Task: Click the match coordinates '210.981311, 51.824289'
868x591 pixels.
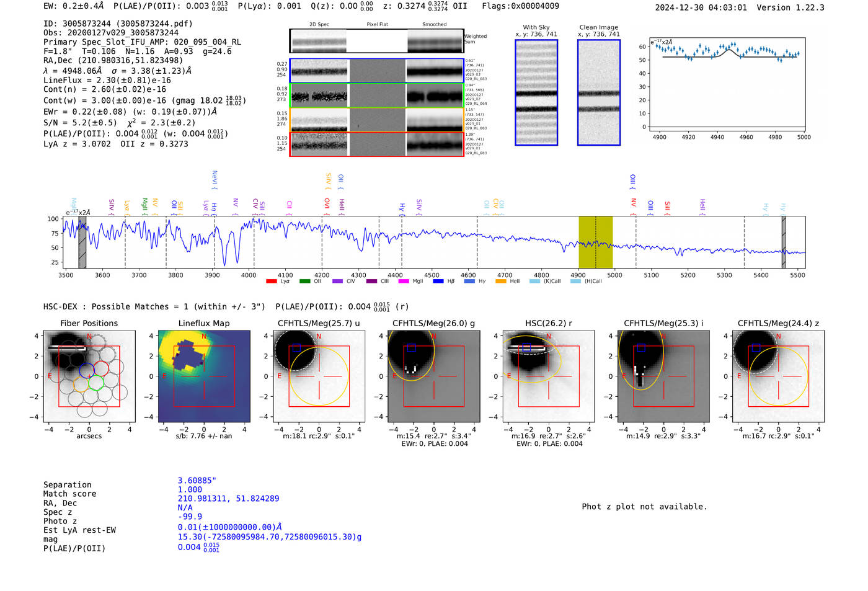Action: (x=228, y=499)
